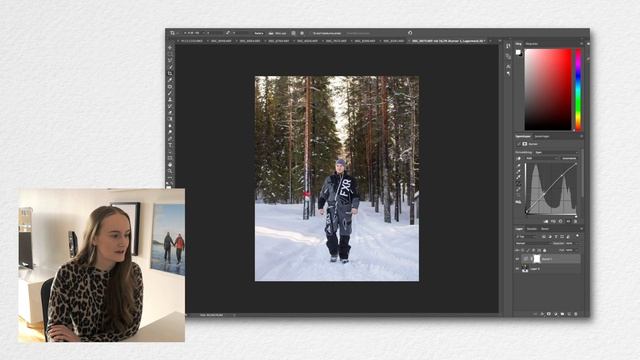This screenshot has width=640, height=360.
Task: Select the Clone Stamp tool
Action: [170, 100]
